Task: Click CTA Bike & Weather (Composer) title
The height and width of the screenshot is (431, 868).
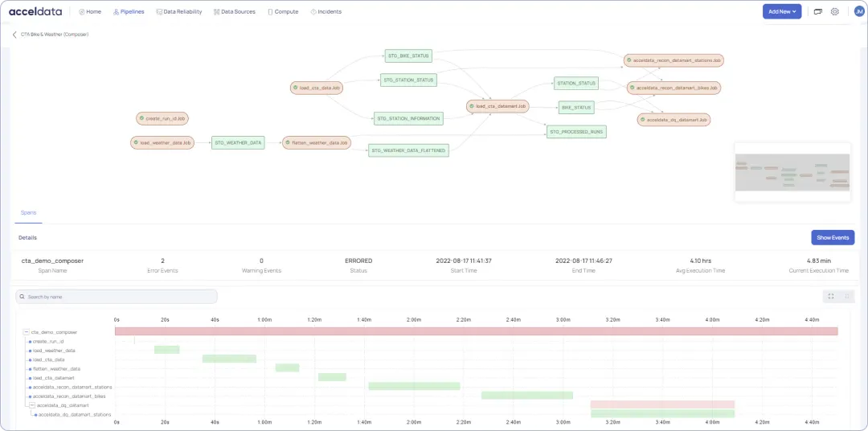Action: pyautogui.click(x=55, y=35)
